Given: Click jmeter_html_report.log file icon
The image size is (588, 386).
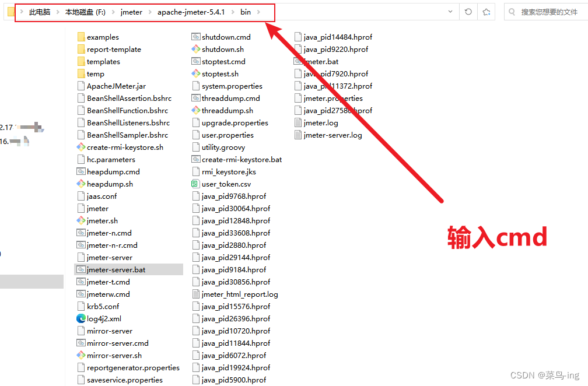Looking at the screenshot, I should (x=195, y=294).
